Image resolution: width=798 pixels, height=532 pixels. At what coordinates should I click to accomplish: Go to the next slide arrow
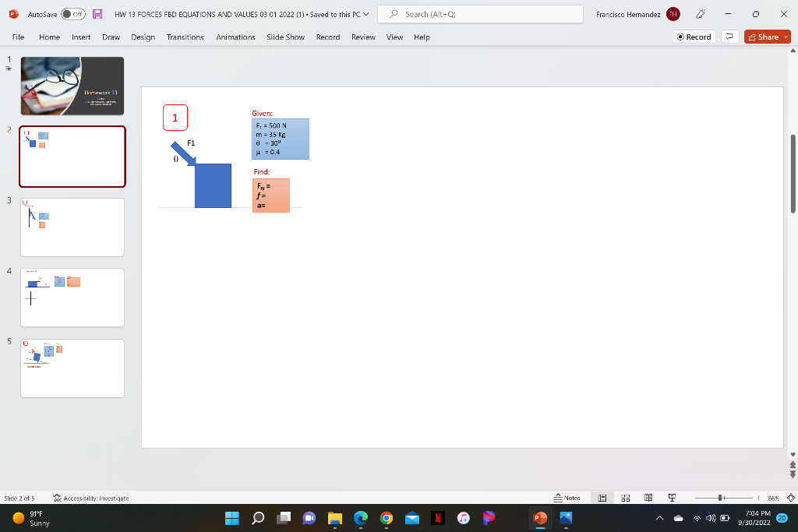[793, 474]
